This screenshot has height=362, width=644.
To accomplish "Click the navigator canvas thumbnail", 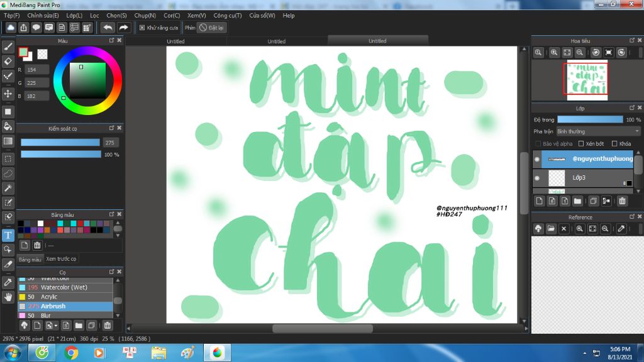I will coord(587,80).
